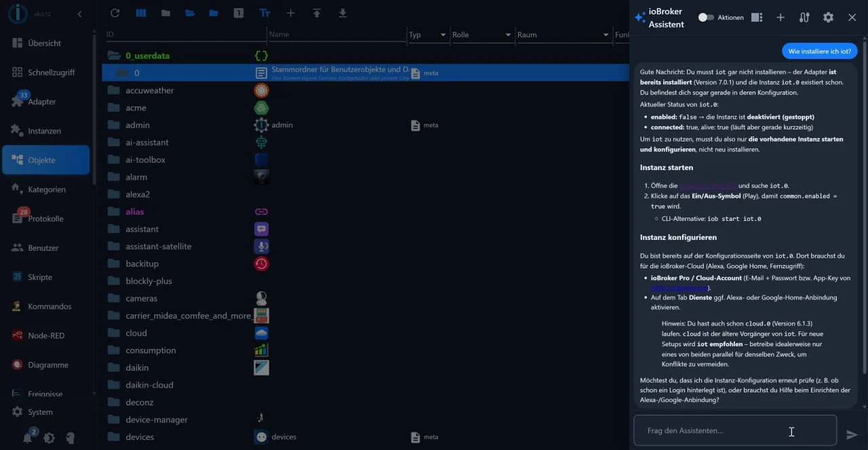Screen dimensions: 868x450
Task: Click the backitup adapter icon
Action: pos(261,264)
